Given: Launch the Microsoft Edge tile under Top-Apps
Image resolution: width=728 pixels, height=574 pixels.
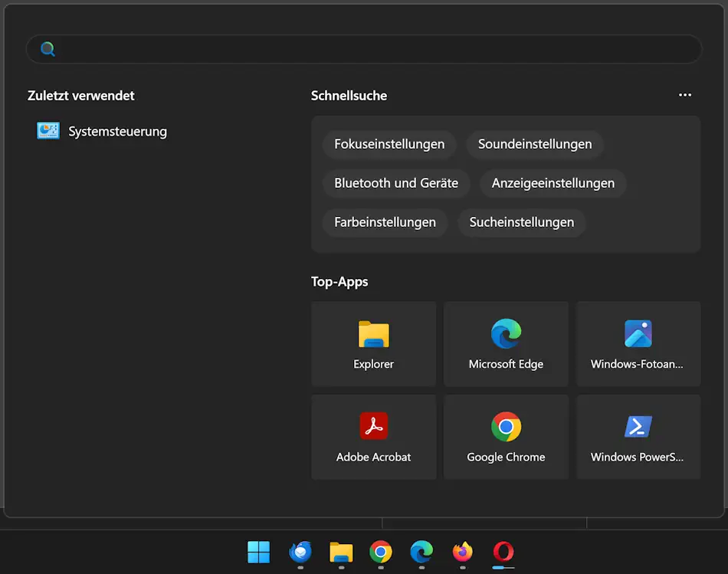Looking at the screenshot, I should (x=506, y=343).
